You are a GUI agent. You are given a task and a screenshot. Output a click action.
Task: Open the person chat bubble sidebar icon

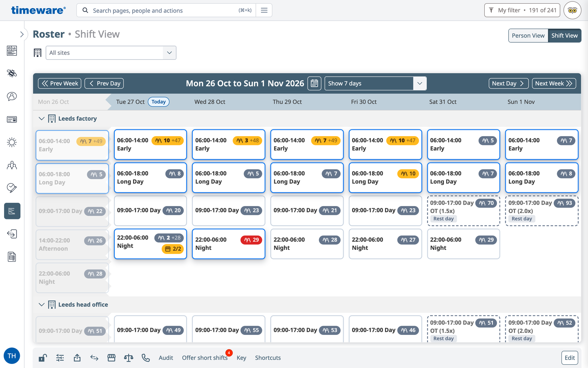[x=12, y=96]
